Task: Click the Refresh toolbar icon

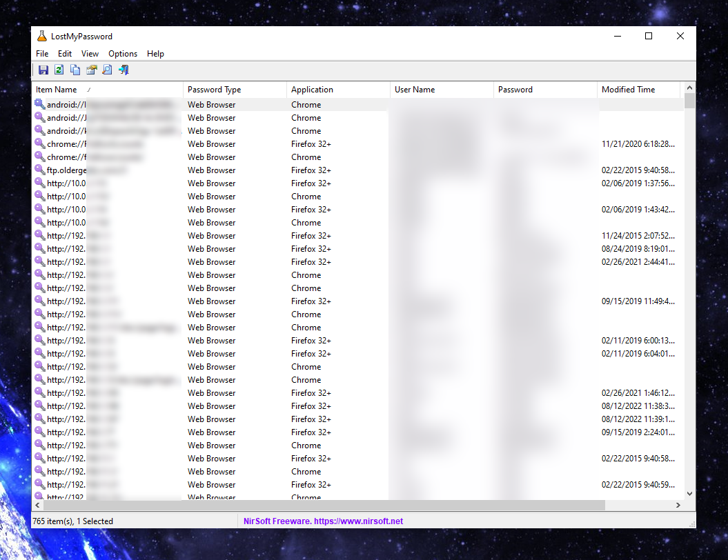Action: coord(59,70)
